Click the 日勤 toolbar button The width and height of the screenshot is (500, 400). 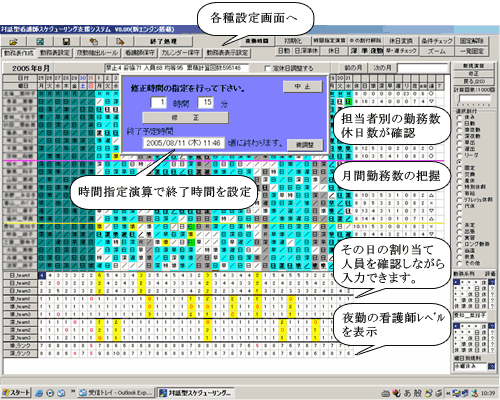click(284, 51)
